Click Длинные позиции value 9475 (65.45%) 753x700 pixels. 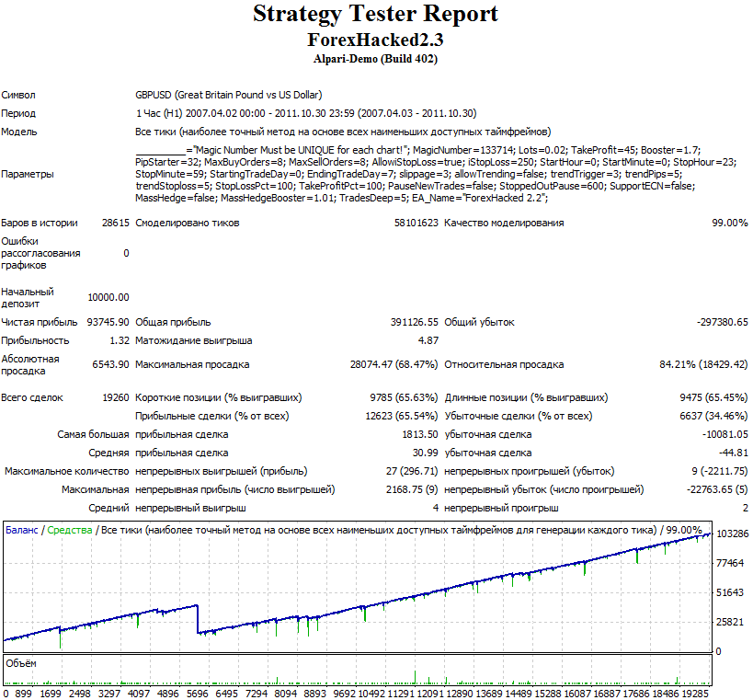coord(713,397)
